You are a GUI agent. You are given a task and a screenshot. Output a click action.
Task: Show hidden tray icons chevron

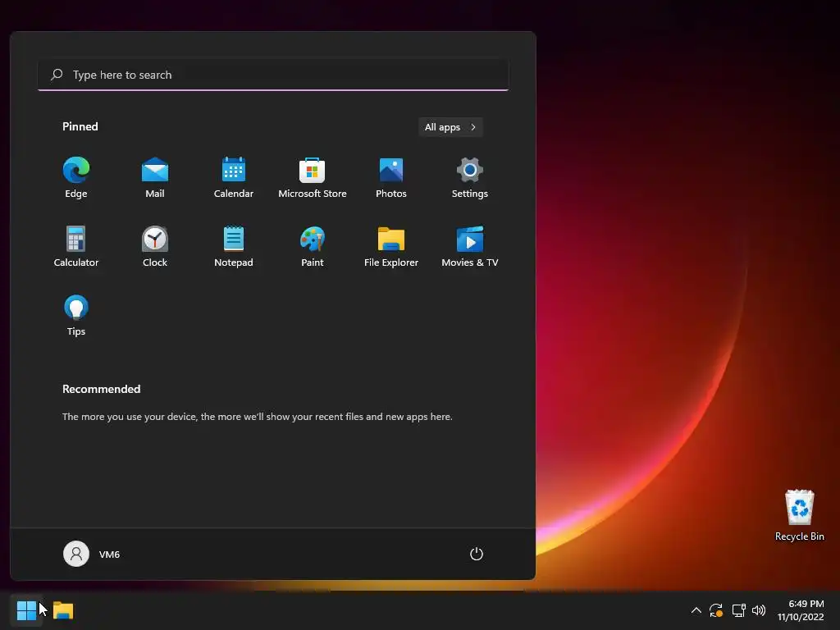tap(696, 610)
